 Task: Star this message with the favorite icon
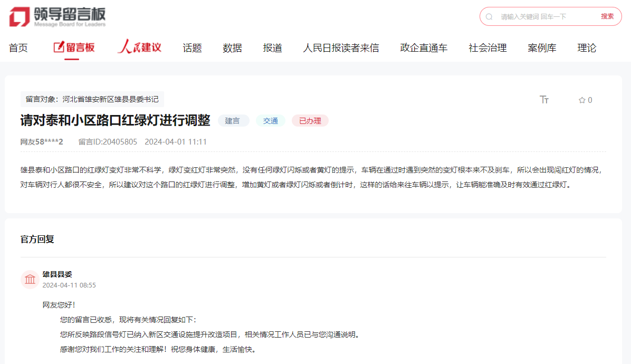(x=582, y=100)
